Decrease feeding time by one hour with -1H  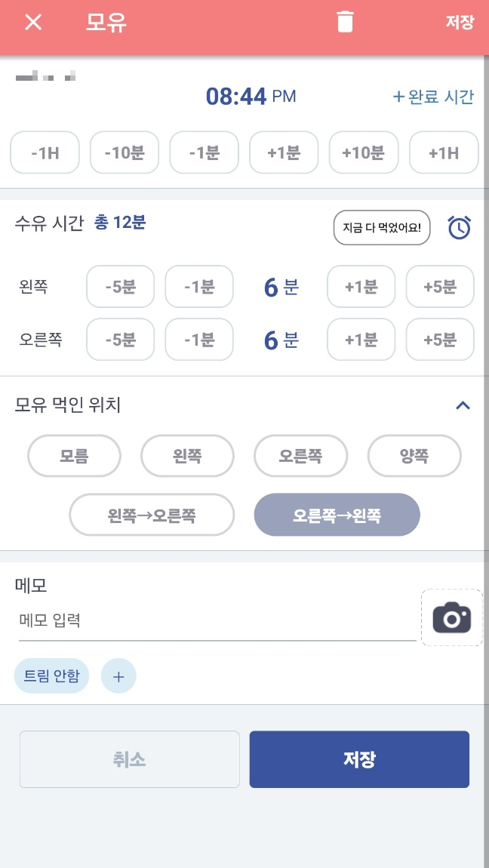45,152
